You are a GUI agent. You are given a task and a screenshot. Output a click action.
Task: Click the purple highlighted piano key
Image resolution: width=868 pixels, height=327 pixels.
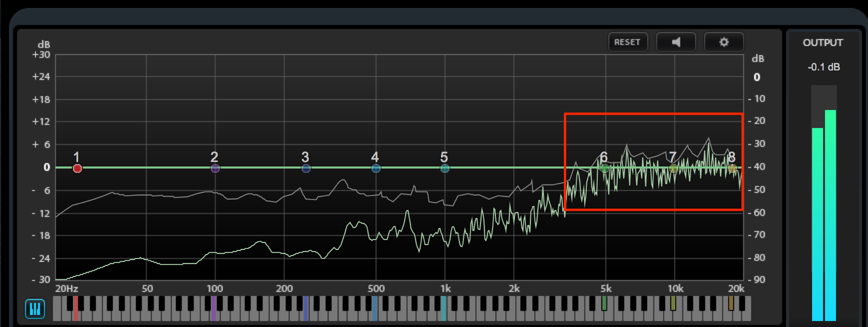point(213,308)
